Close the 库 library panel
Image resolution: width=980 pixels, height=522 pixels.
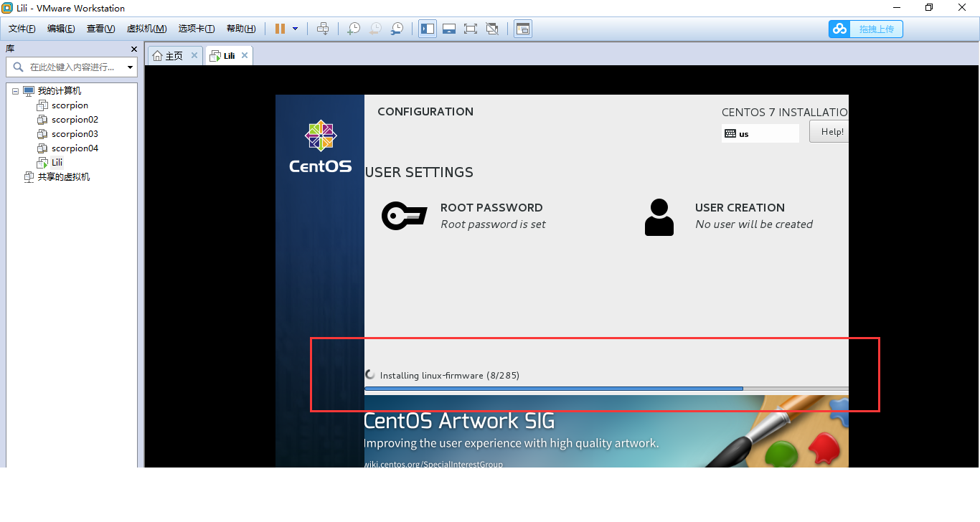click(133, 49)
